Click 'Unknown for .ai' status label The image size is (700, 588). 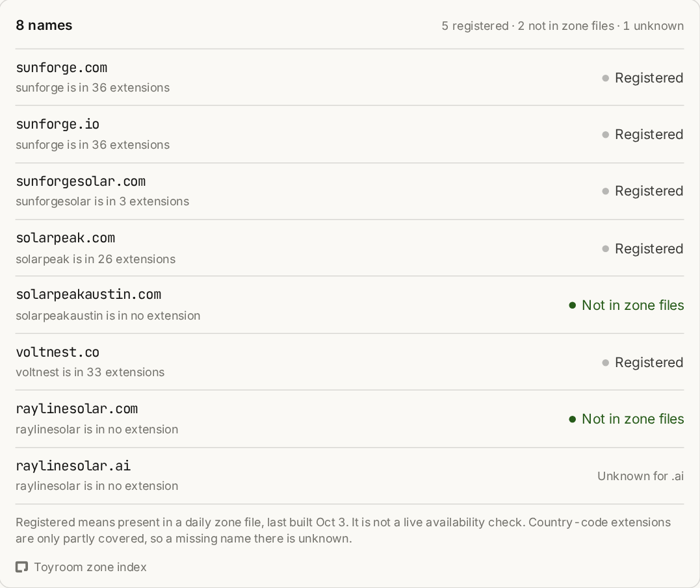click(641, 476)
